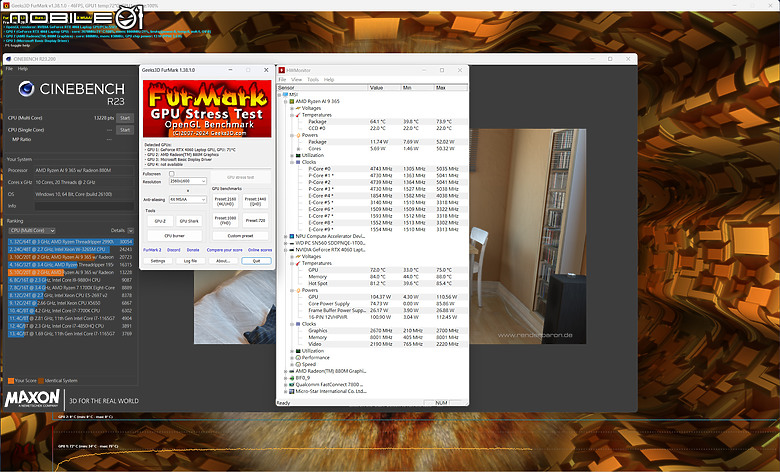Click the GPU Shark button in FurMark

(x=189, y=221)
